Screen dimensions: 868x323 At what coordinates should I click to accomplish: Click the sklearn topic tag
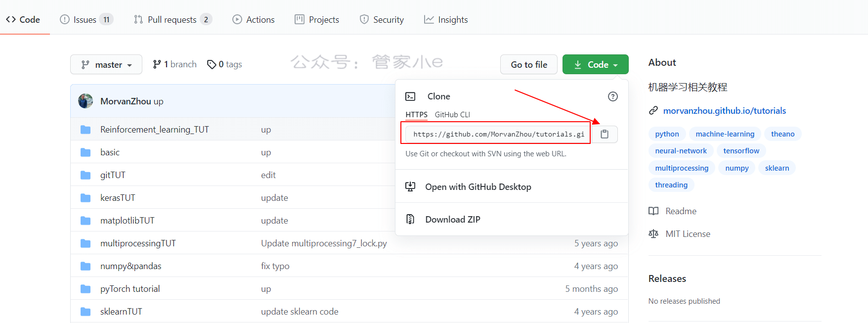777,168
